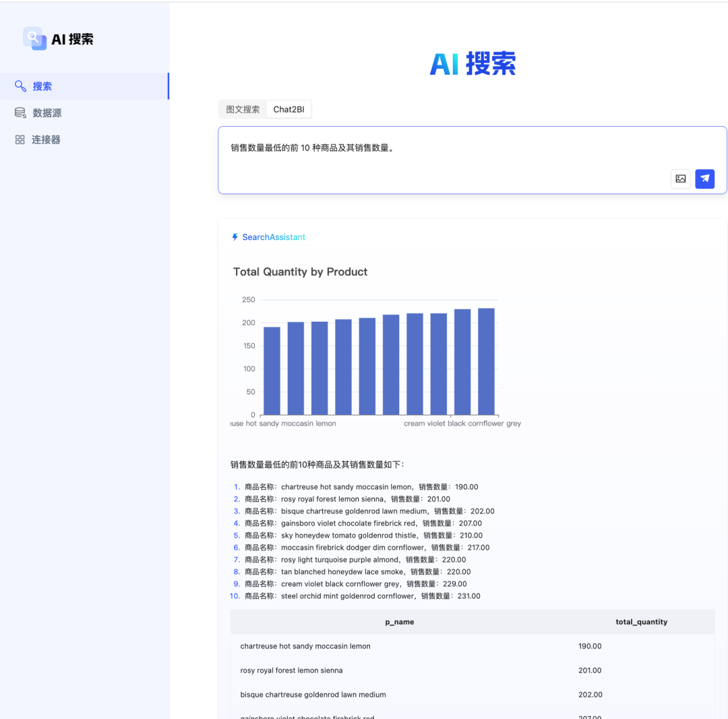
Task: Click the Total Quantity by Product chart title
Action: click(300, 272)
